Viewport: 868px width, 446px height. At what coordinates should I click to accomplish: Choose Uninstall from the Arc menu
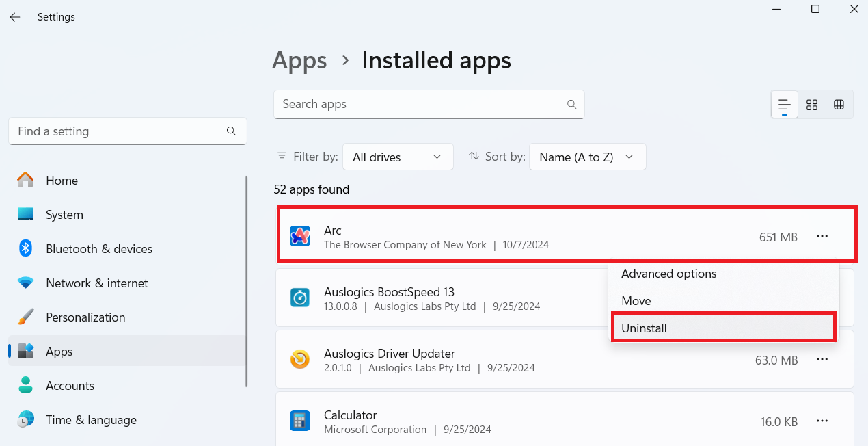point(723,328)
